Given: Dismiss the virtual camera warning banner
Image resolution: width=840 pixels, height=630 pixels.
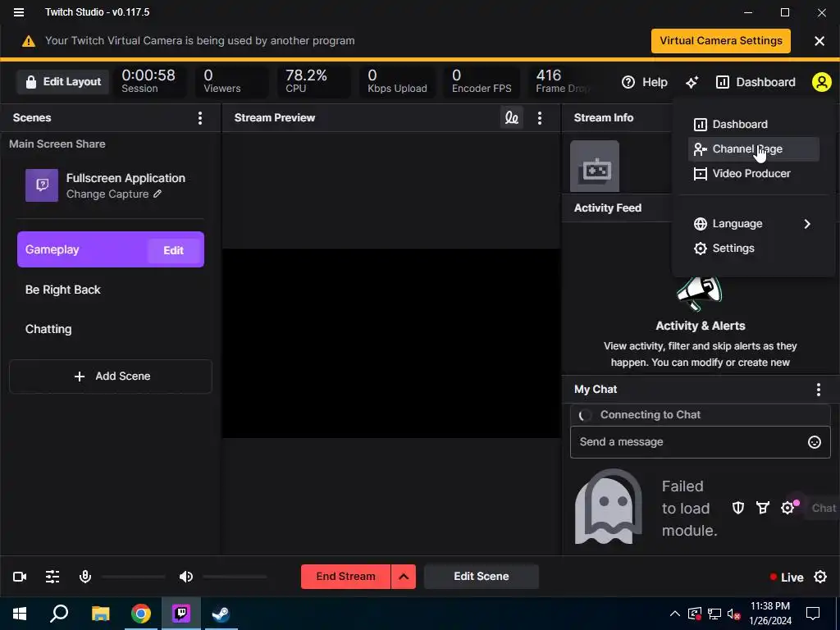Looking at the screenshot, I should 819,41.
